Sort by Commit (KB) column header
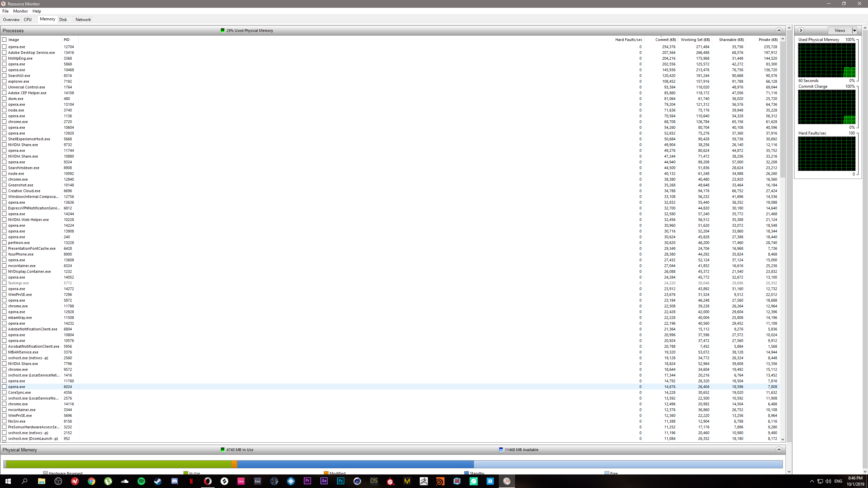Viewport: 868px width, 488px height. [x=661, y=39]
